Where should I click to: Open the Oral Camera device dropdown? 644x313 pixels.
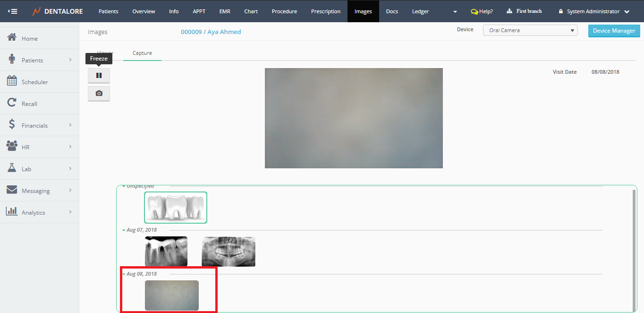(530, 30)
